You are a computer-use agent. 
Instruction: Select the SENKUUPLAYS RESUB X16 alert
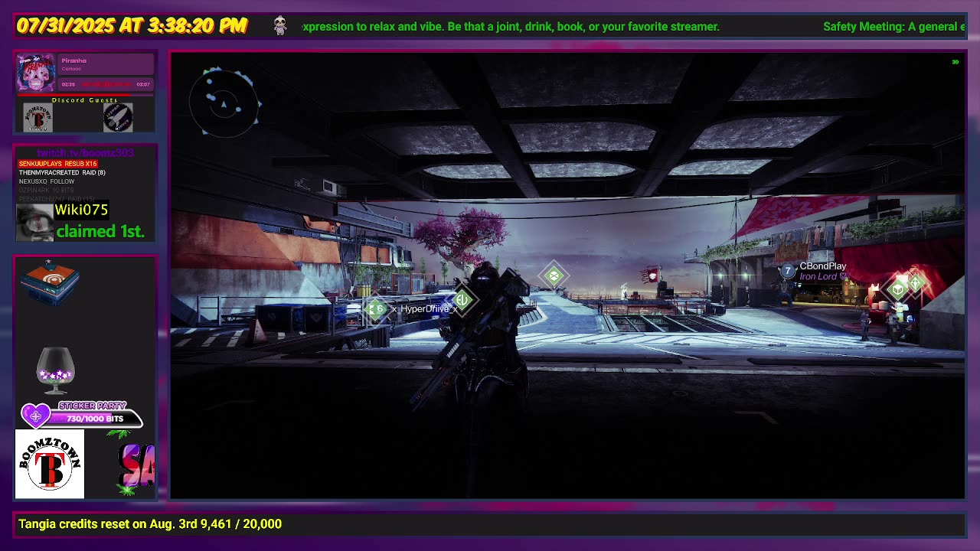[x=58, y=164]
